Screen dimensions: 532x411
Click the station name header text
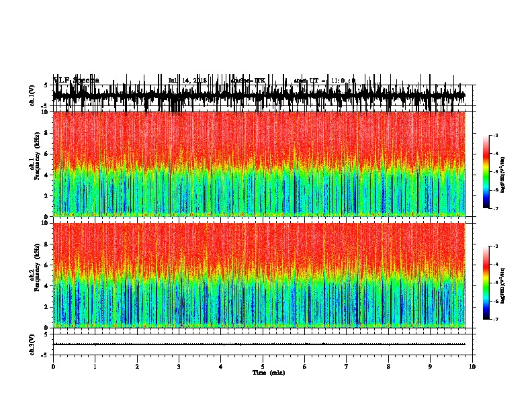tap(248, 81)
